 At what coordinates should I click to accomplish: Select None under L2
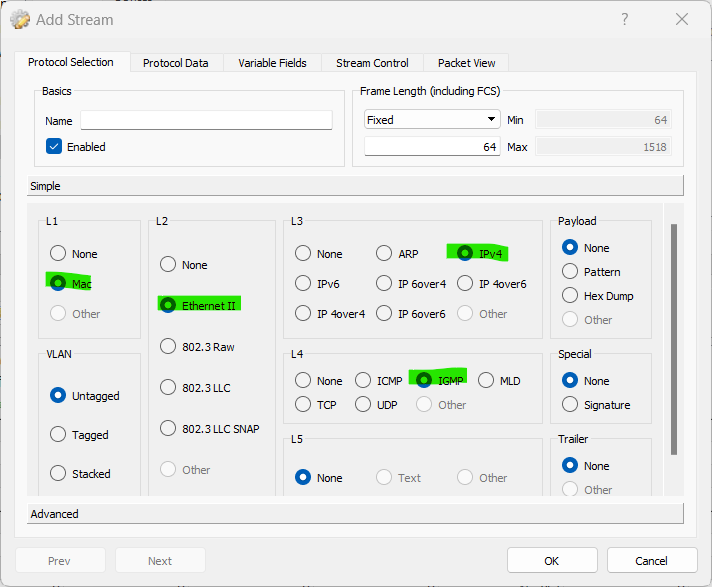pos(183,264)
